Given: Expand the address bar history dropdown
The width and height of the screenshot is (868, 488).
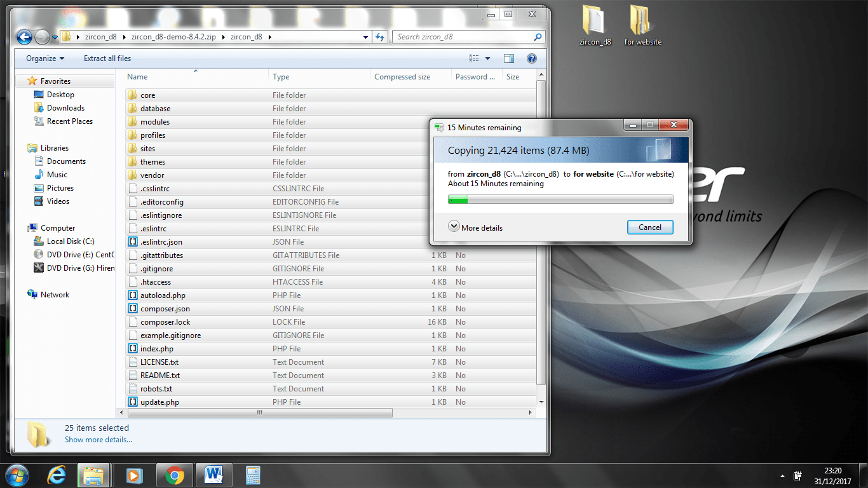Looking at the screenshot, I should tap(365, 37).
